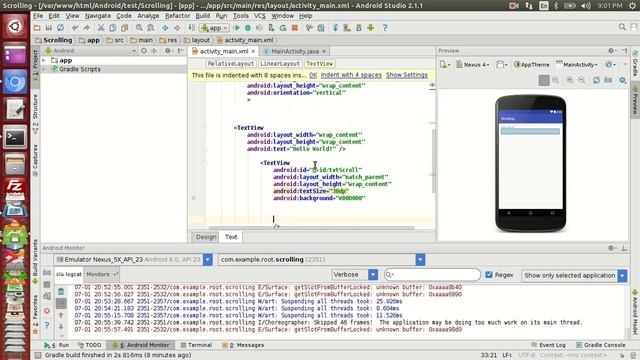Click the LinearLayout breadcrumb in the editor
The width and height of the screenshot is (640, 360).
click(x=280, y=64)
